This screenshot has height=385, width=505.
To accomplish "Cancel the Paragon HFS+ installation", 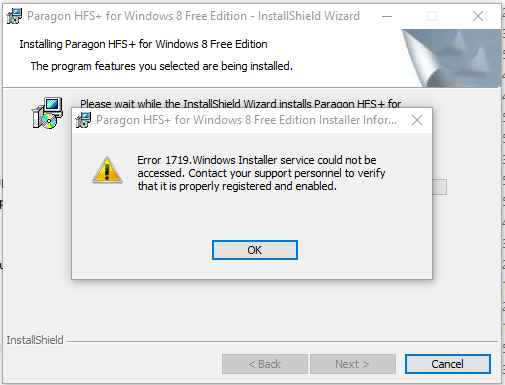I will pyautogui.click(x=448, y=364).
